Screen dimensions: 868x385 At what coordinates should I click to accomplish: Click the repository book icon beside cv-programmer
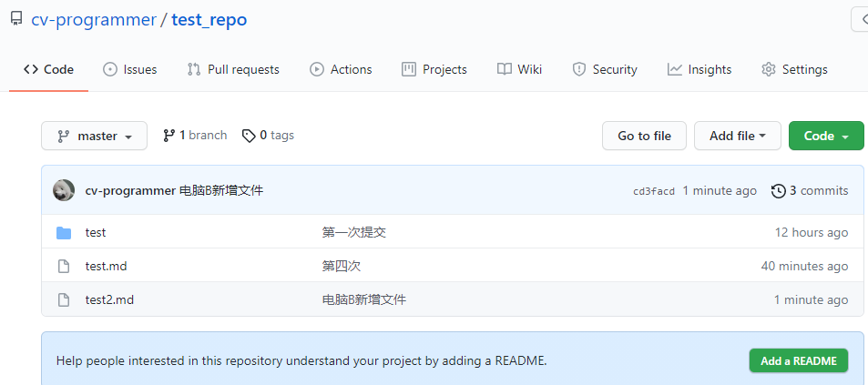tap(16, 19)
